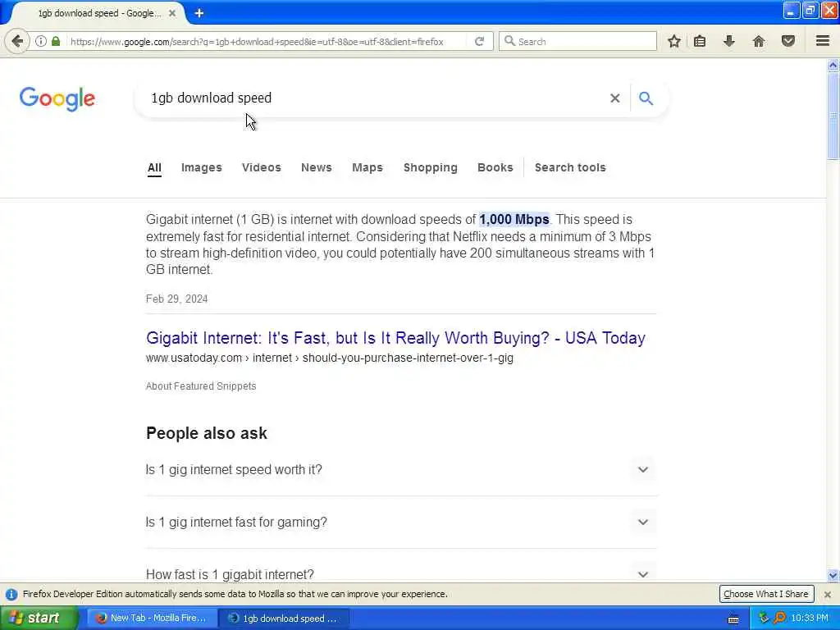The height and width of the screenshot is (630, 840).
Task: Close the '1gb download speed' browser tab
Action: (x=172, y=13)
